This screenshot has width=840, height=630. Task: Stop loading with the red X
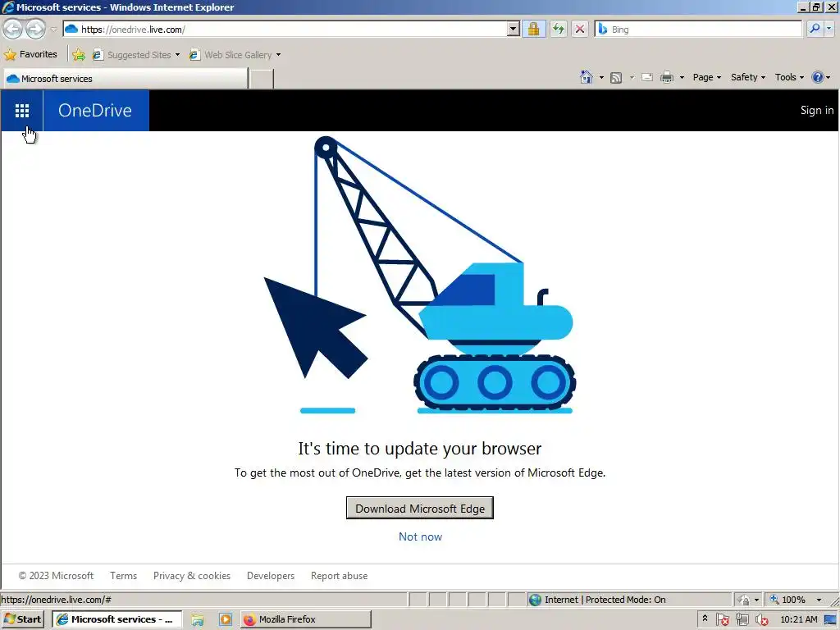tap(580, 29)
